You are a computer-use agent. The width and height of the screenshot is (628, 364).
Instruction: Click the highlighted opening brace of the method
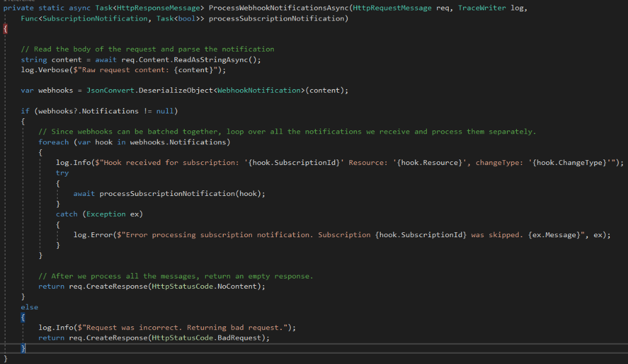[x=4, y=28]
